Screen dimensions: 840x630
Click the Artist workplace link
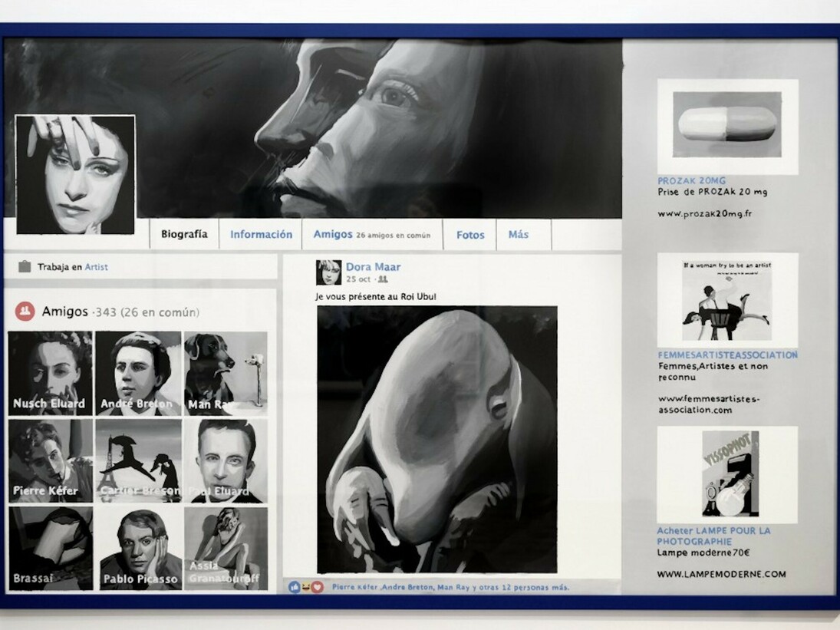(97, 267)
